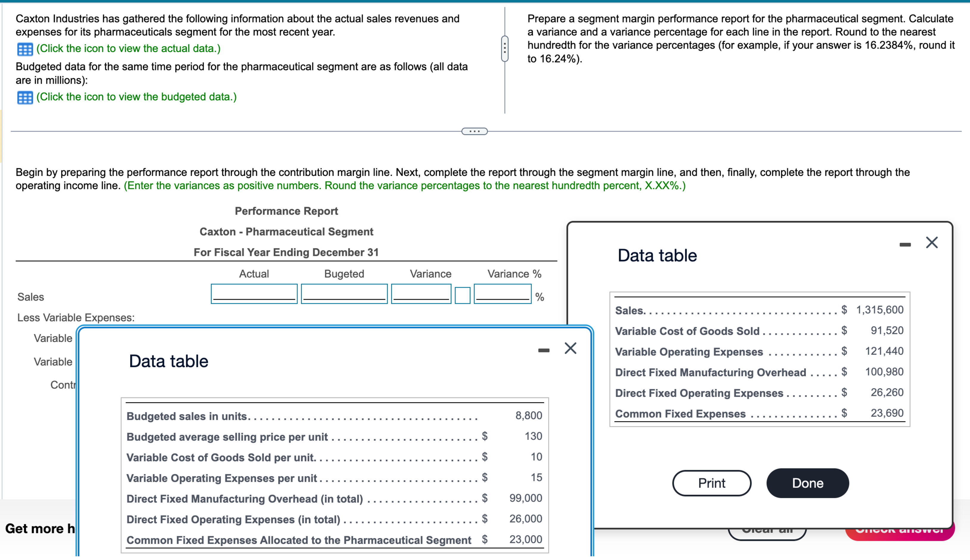
Task: Minimize the actual data table popup
Action: click(x=905, y=245)
